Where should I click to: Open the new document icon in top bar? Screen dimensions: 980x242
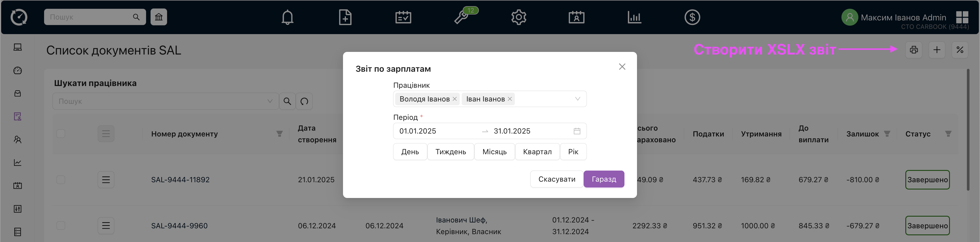345,17
